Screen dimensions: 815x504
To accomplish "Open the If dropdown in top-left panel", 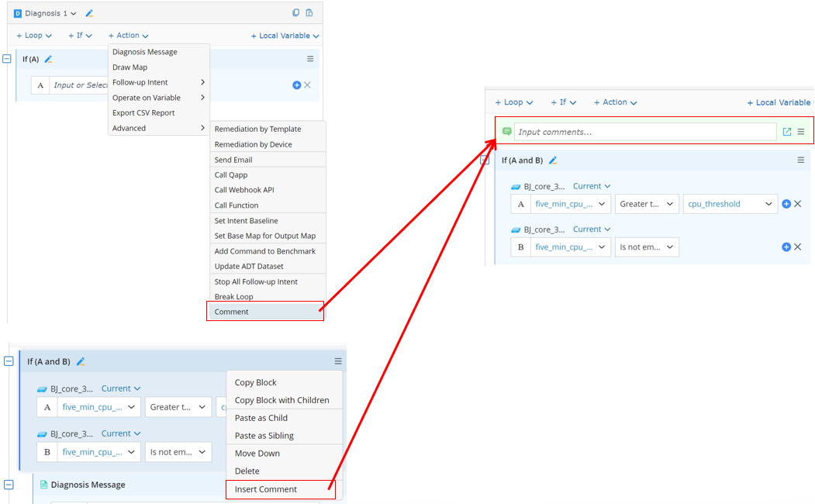I will [x=80, y=36].
